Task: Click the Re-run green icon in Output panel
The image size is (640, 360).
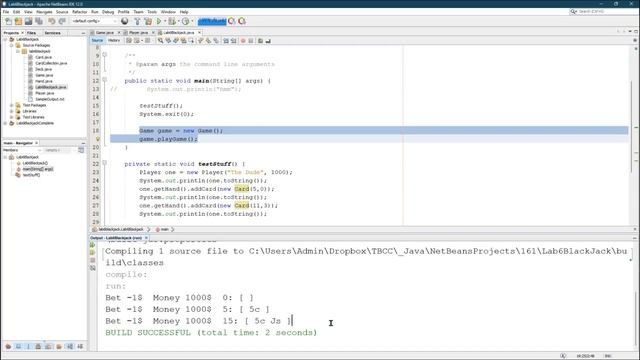Action: tap(93, 245)
